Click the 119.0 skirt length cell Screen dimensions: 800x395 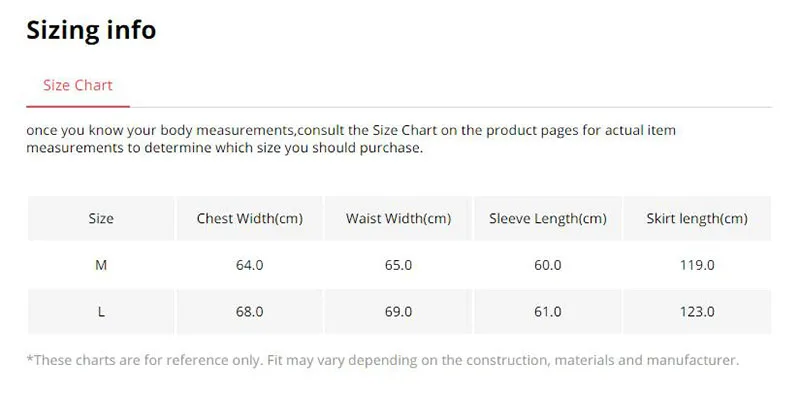click(x=697, y=265)
